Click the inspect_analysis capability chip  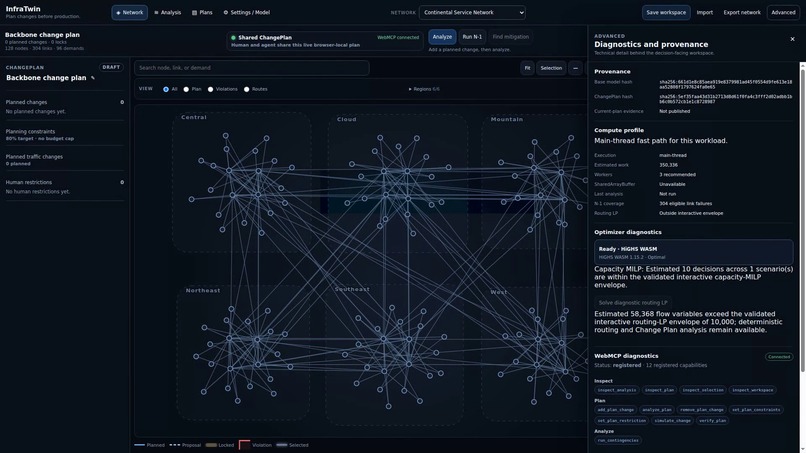(616, 390)
